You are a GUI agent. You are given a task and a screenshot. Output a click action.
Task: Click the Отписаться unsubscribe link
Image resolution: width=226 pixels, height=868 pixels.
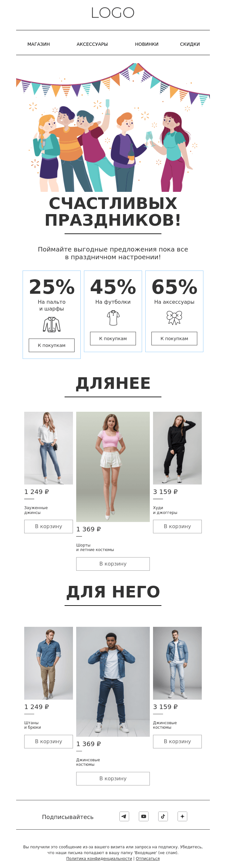pos(148,859)
